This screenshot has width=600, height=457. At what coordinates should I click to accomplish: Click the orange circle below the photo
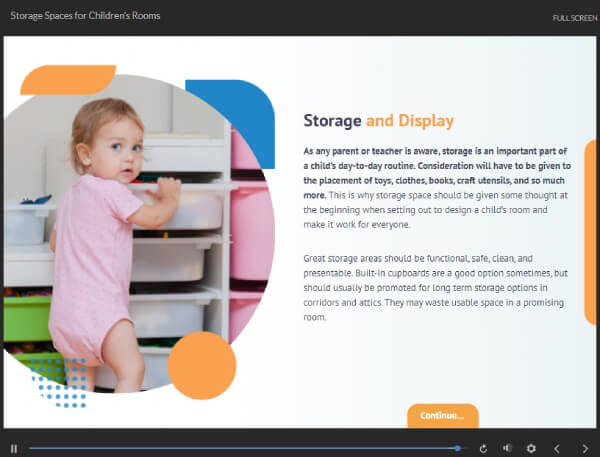201,366
